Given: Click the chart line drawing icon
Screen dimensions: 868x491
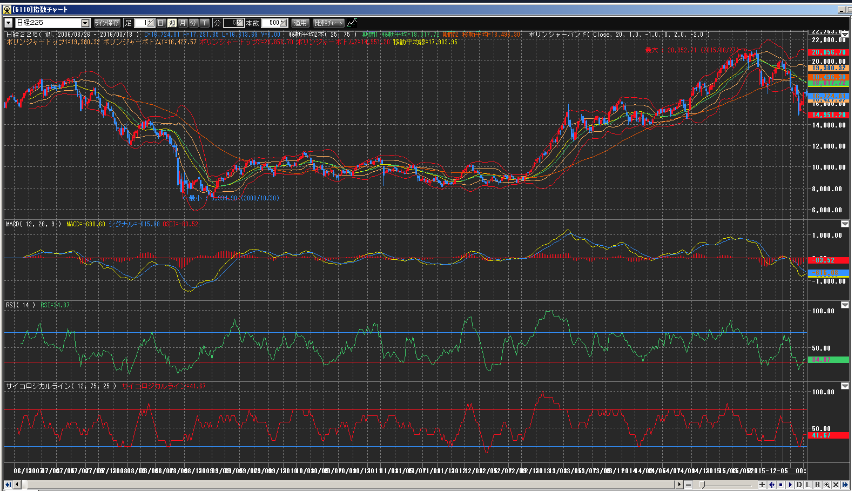Looking at the screenshot, I should (x=352, y=23).
